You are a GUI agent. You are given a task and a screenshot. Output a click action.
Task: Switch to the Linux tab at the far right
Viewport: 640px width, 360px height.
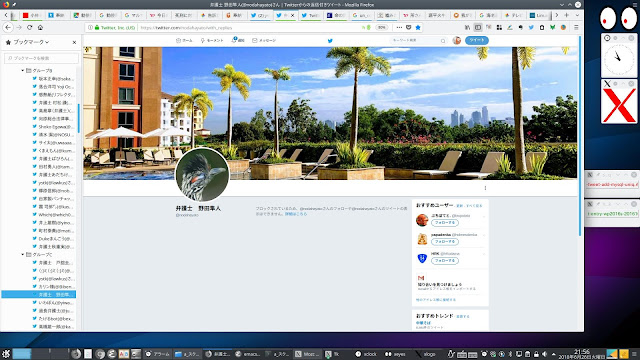tap(538, 16)
